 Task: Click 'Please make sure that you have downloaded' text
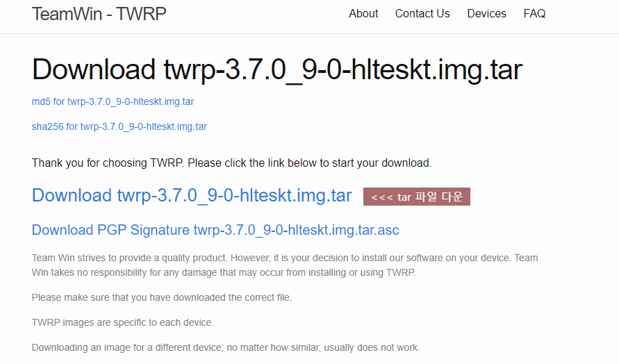[162, 298]
